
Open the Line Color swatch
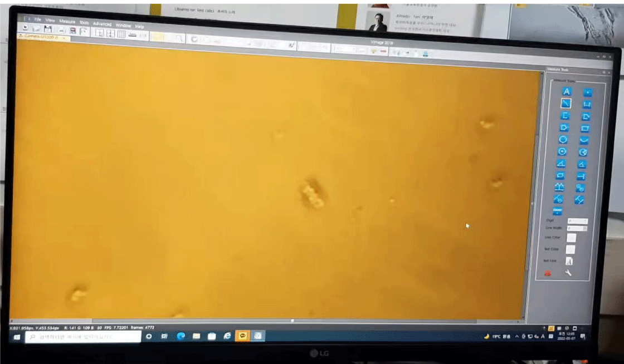[x=571, y=238]
